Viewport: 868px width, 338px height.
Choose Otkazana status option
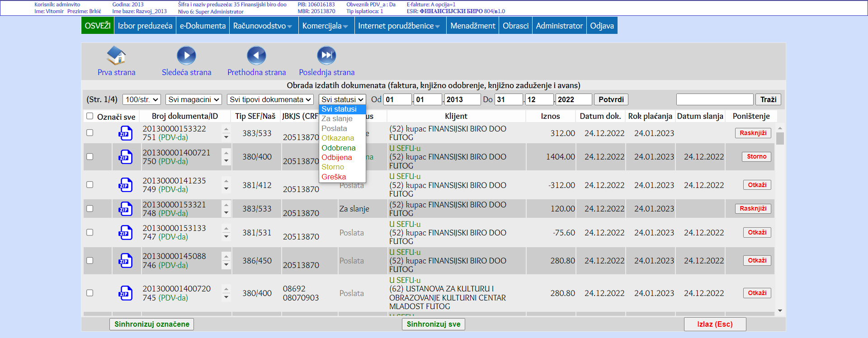(x=342, y=138)
